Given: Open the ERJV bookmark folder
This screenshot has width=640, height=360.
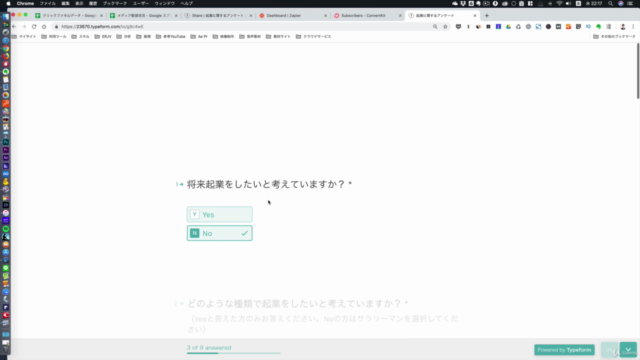Looking at the screenshot, I should point(103,36).
